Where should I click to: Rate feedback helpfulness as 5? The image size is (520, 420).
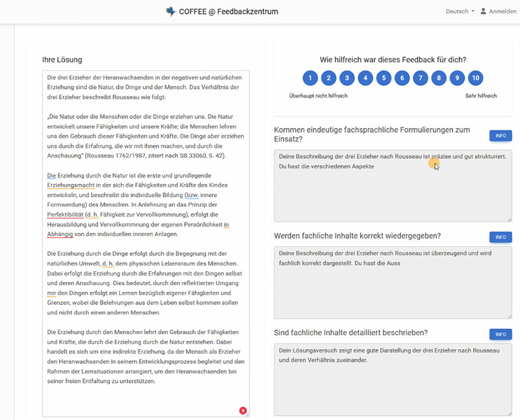click(383, 78)
